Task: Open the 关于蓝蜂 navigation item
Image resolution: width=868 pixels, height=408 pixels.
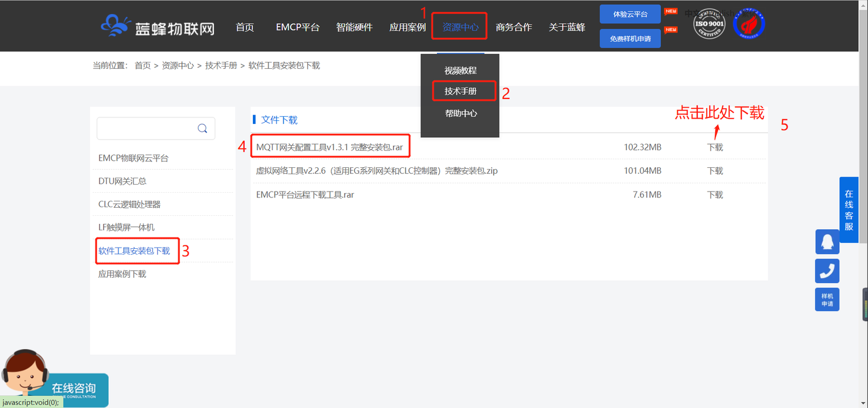Action: click(x=567, y=27)
